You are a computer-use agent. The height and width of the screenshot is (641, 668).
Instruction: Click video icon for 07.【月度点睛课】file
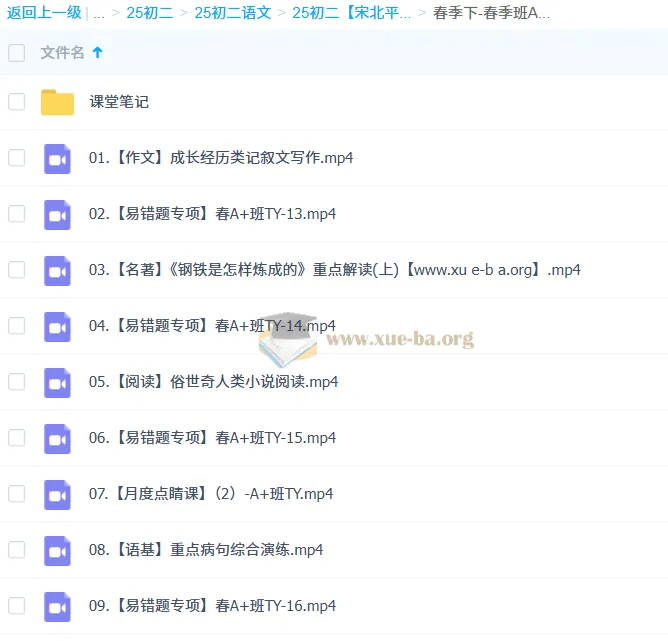point(58,495)
